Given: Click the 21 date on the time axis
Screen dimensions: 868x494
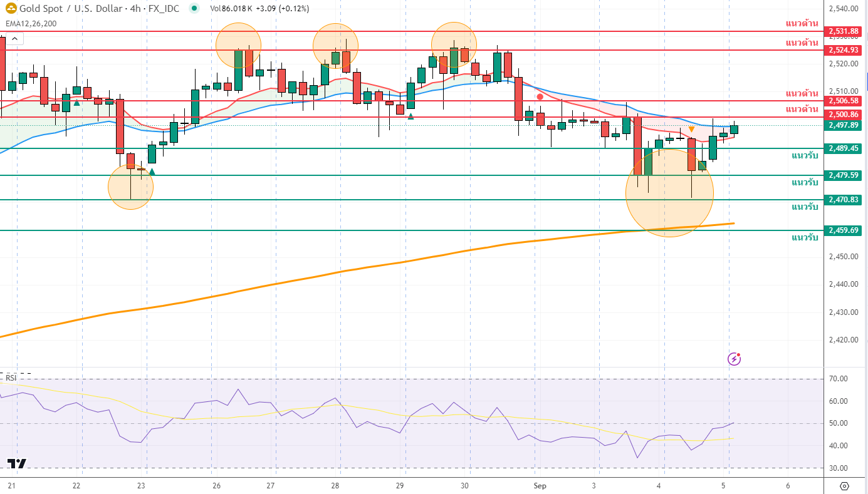Looking at the screenshot, I should pyautogui.click(x=11, y=486).
